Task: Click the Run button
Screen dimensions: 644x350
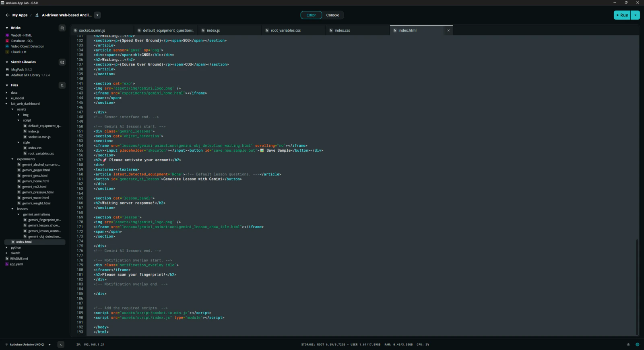Action: pyautogui.click(x=622, y=15)
